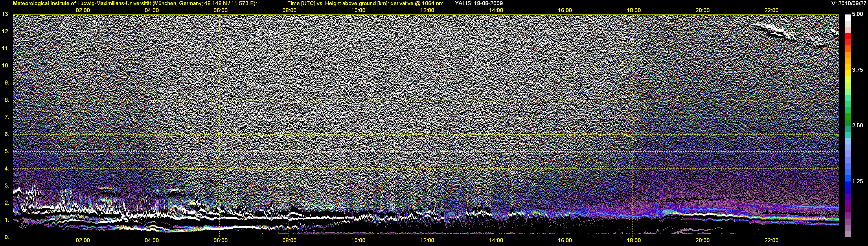Click the 18:00 label on the bottom axis
The height and width of the screenshot is (246, 868).
(x=634, y=241)
